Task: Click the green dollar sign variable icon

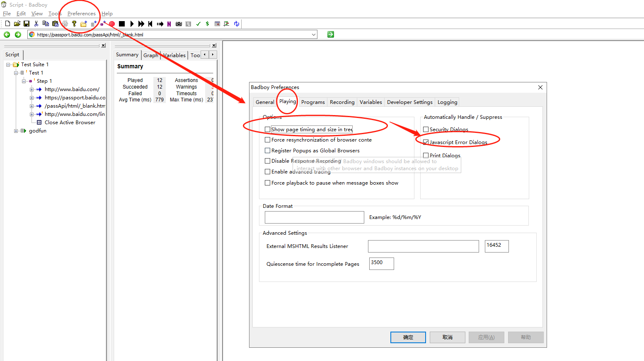Action: click(207, 24)
